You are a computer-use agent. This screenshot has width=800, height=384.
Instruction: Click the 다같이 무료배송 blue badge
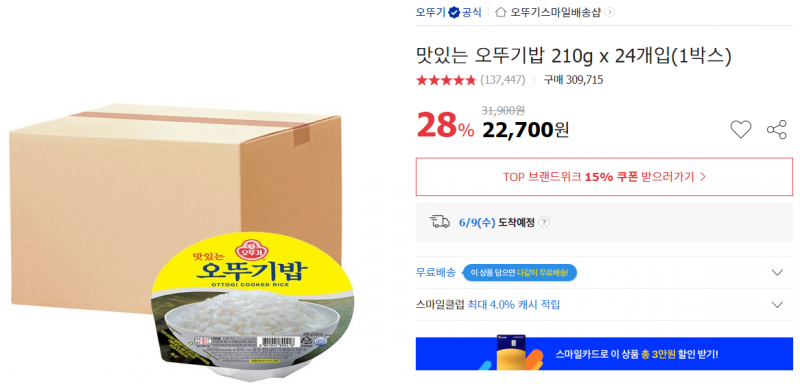(519, 273)
